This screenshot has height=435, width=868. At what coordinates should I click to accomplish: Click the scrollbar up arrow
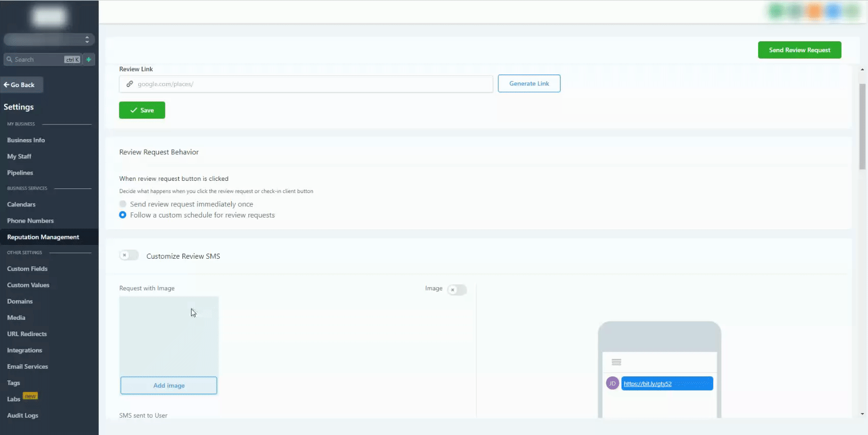862,69
